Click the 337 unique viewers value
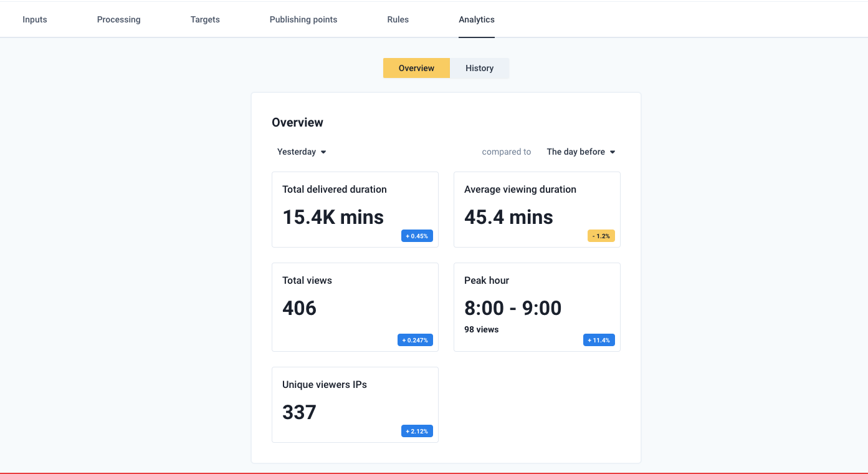Screen dimensions: 868x474 [300, 412]
